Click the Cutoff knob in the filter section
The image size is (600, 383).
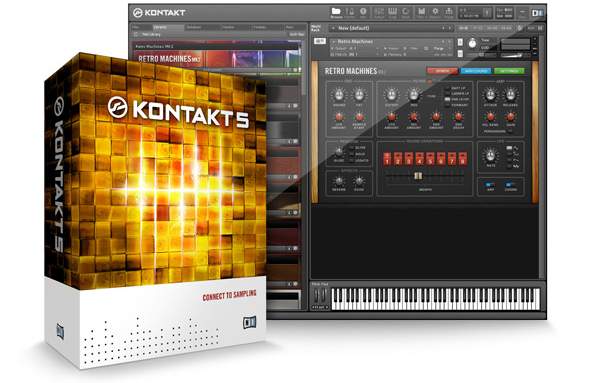pyautogui.click(x=391, y=95)
